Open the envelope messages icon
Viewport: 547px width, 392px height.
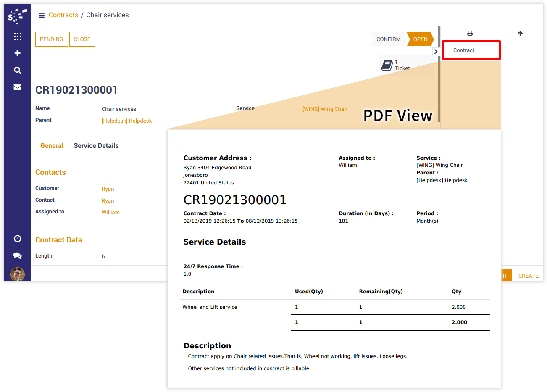tap(17, 87)
